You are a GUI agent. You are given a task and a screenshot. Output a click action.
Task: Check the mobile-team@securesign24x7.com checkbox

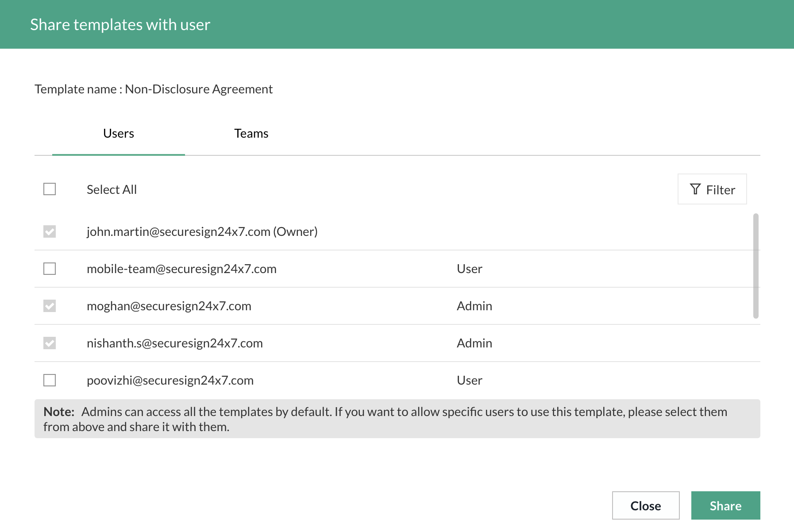click(50, 269)
